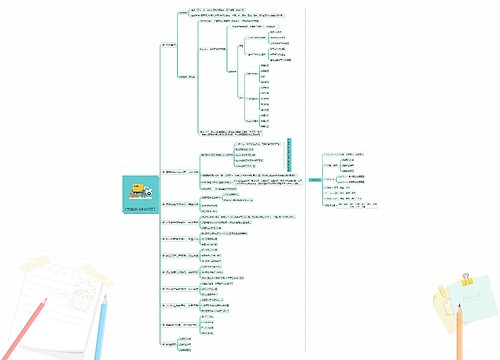Click the yellow paperclip on the yellow note

(x=442, y=291)
